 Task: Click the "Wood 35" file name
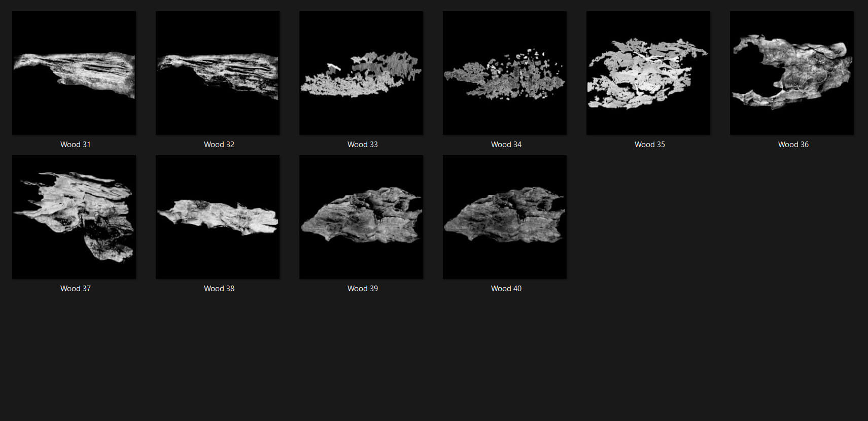(x=650, y=145)
